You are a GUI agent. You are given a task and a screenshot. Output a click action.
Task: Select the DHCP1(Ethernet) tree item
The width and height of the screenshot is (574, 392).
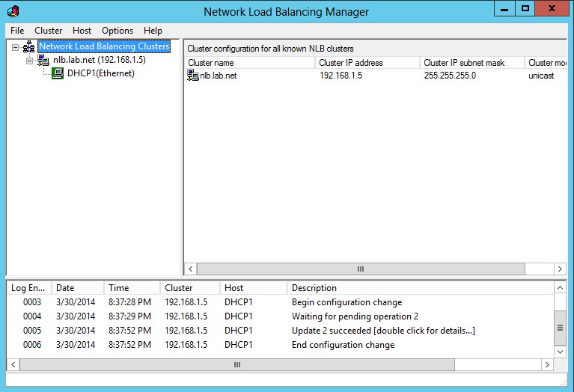pyautogui.click(x=100, y=73)
